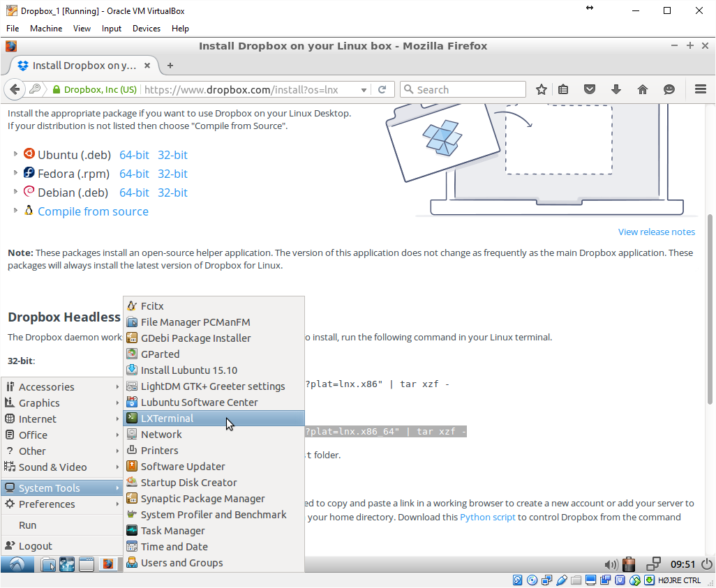Open GDebi Package Installer
This screenshot has width=716, height=588.
click(214, 338)
